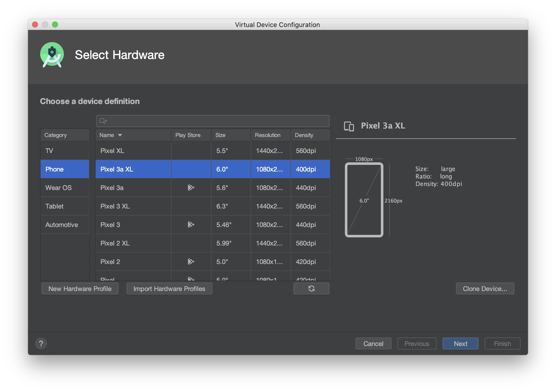Screen dimensions: 556x392
Task: Click the Android Studio logo icon
Action: [52, 55]
